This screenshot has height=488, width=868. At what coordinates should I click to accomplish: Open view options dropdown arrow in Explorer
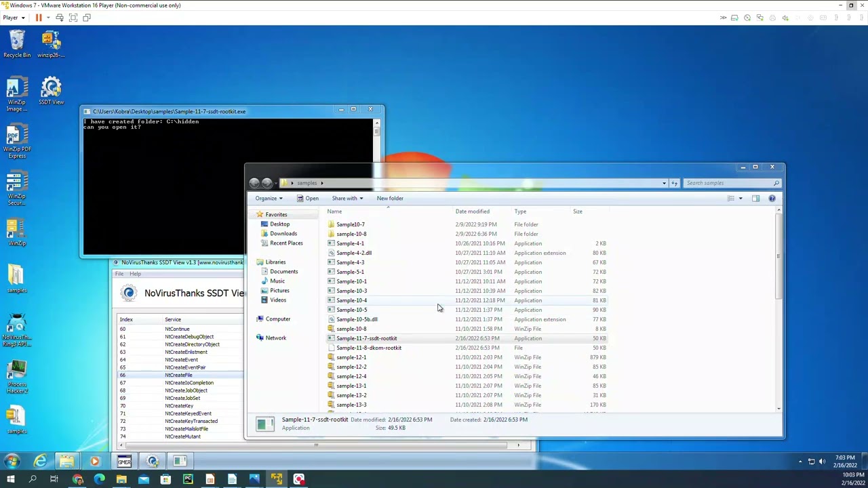[x=741, y=199]
